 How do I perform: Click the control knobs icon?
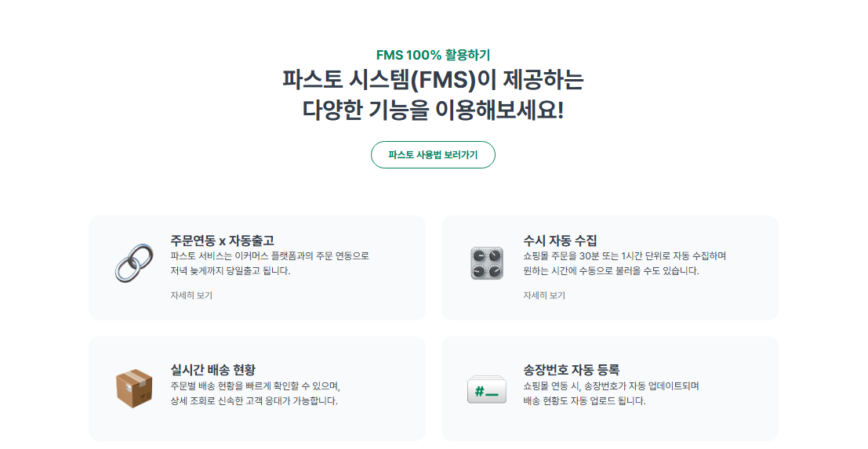[487, 263]
